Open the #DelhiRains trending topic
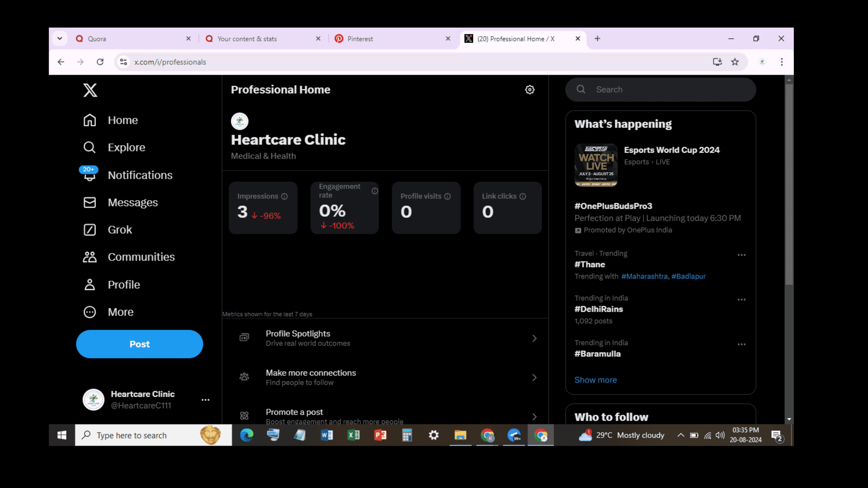Screen dimensions: 868x488 click(599, 309)
